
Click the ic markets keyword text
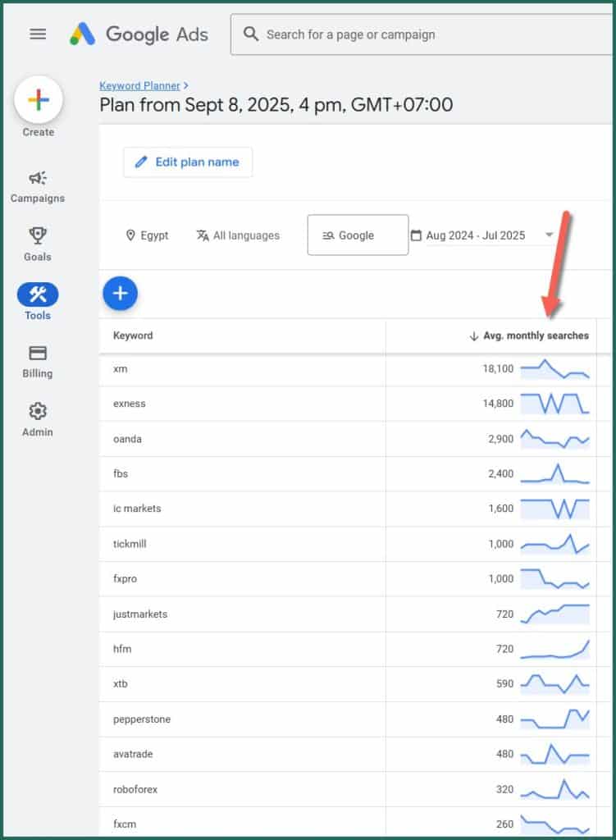[137, 509]
